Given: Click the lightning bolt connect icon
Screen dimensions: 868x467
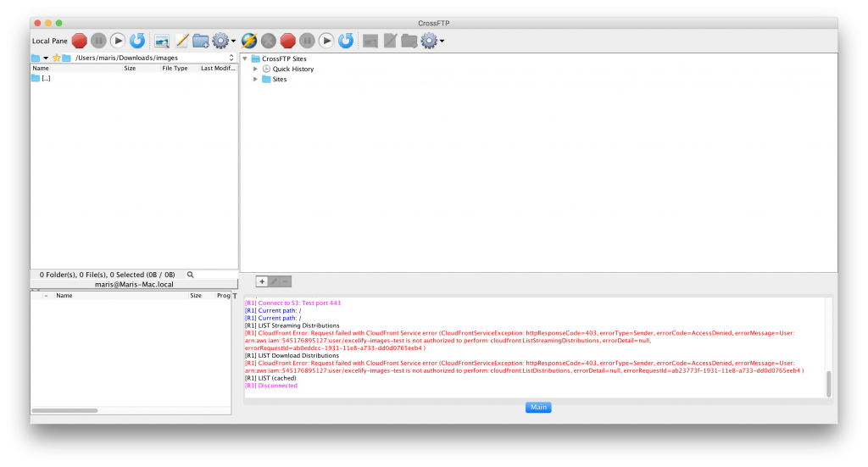Looking at the screenshot, I should [249, 40].
